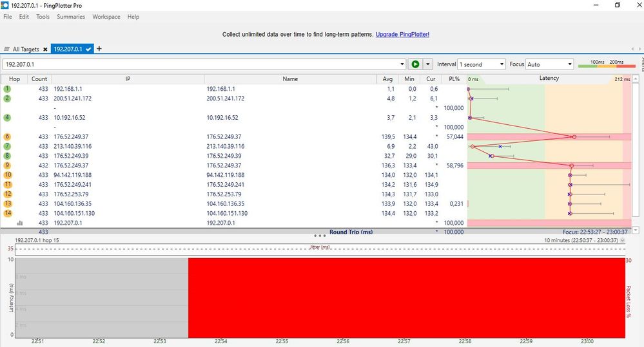
Task: Open the Interval dropdown showing 1 second
Action: click(481, 64)
